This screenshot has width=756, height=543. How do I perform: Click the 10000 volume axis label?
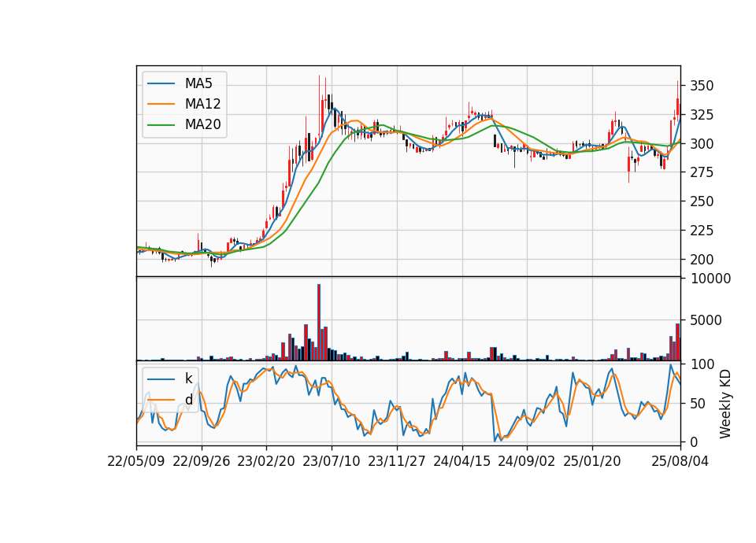(710, 279)
